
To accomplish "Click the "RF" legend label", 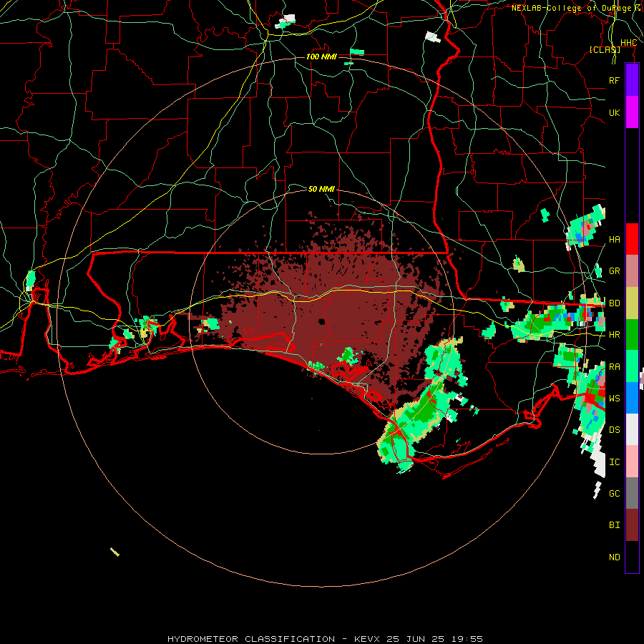I will point(614,80).
